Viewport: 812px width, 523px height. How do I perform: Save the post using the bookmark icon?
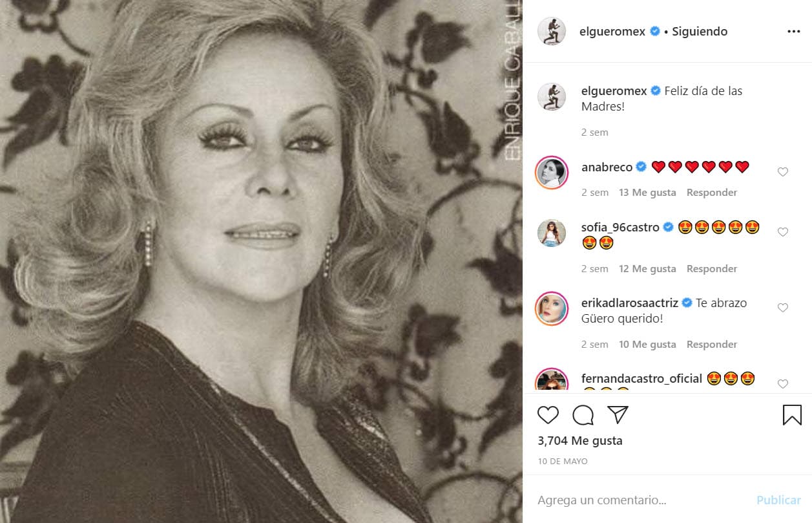coord(791,415)
